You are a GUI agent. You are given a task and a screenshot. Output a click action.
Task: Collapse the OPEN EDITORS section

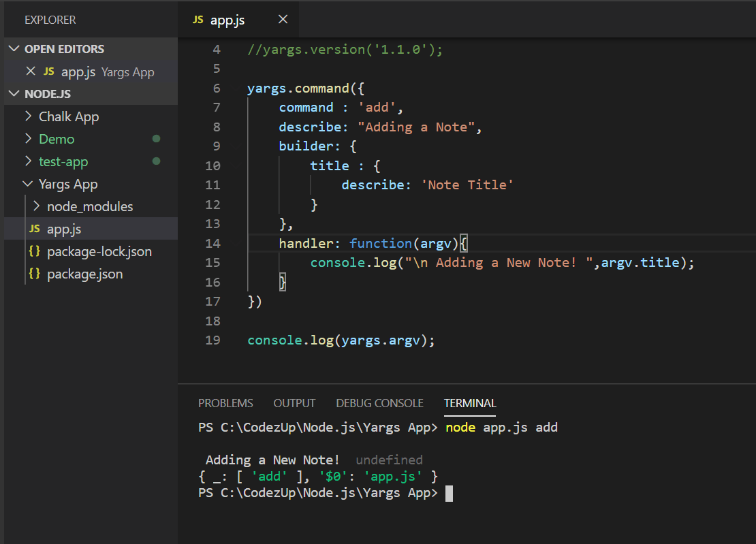pyautogui.click(x=15, y=48)
